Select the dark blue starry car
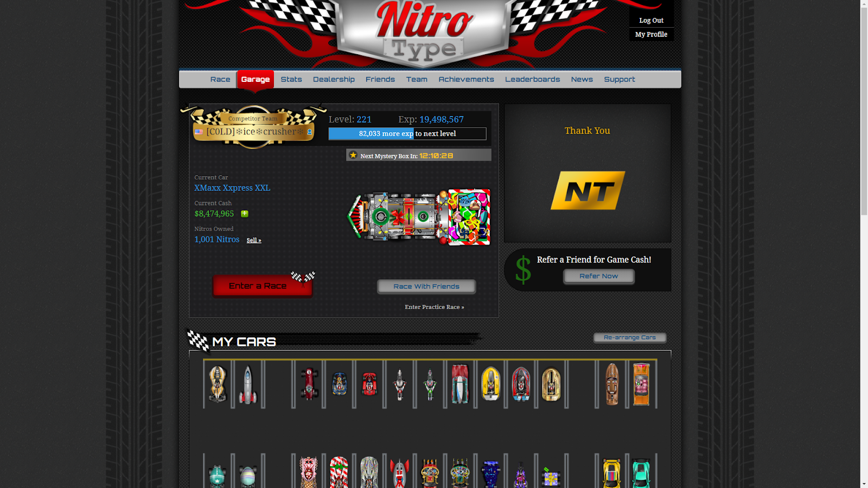 (x=490, y=474)
